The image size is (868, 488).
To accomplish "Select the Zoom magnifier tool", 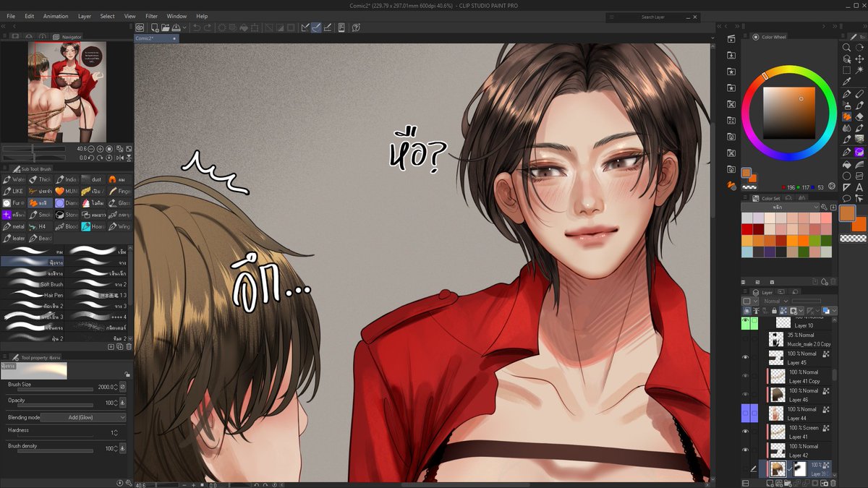I will point(847,48).
